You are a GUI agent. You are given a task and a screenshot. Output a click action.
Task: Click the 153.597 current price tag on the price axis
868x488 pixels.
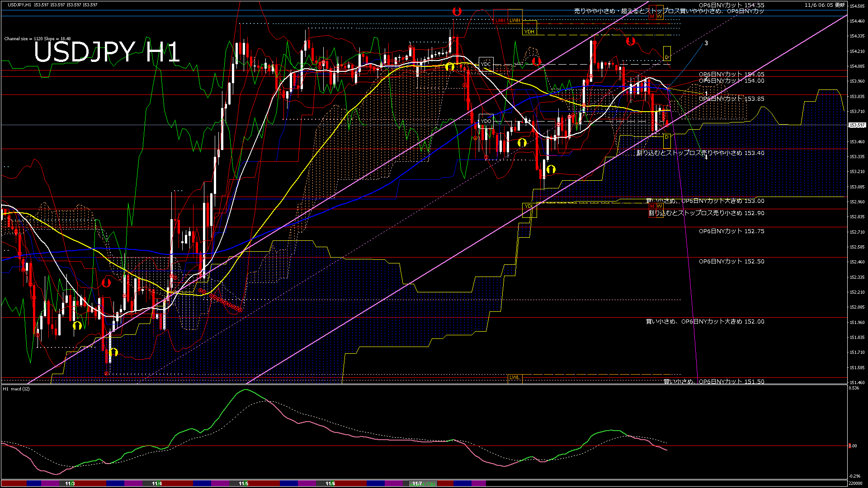pos(857,126)
